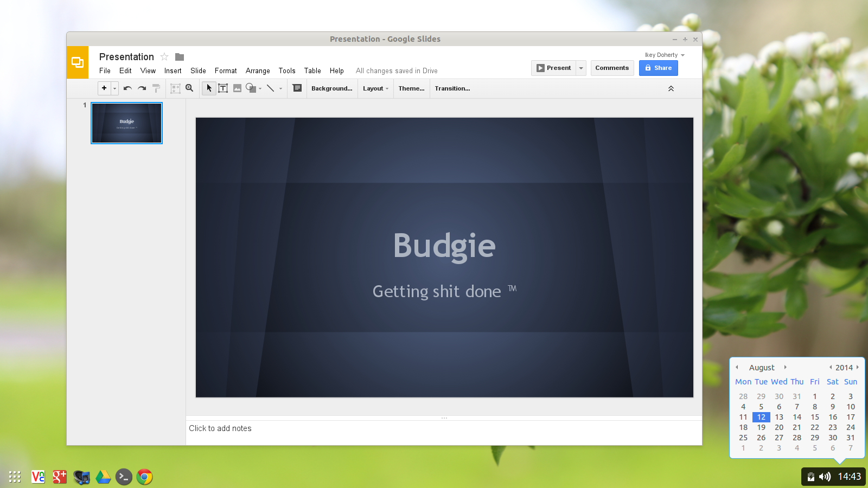
Task: Open the Comments button
Action: [x=612, y=68]
